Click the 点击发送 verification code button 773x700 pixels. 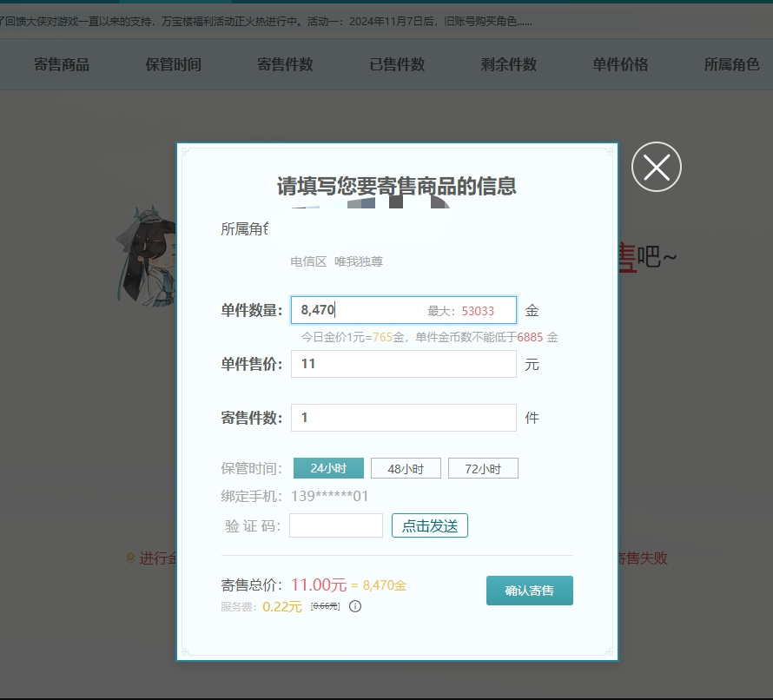tap(430, 525)
